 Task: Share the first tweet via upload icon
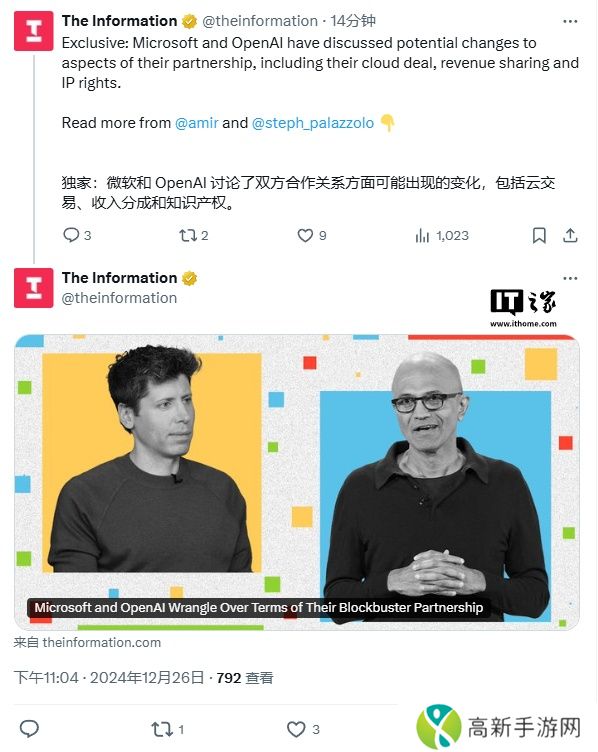[570, 235]
